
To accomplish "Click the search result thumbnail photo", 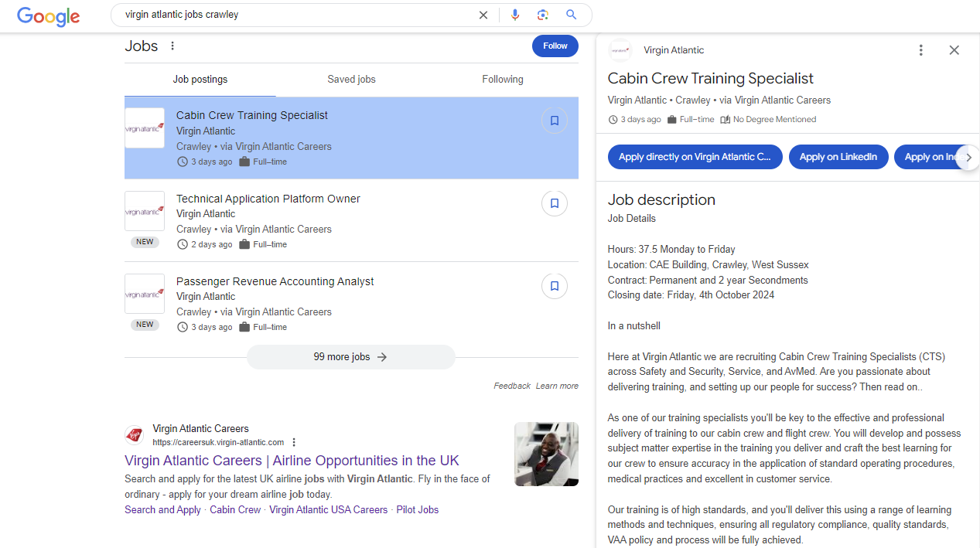I will coord(546,454).
